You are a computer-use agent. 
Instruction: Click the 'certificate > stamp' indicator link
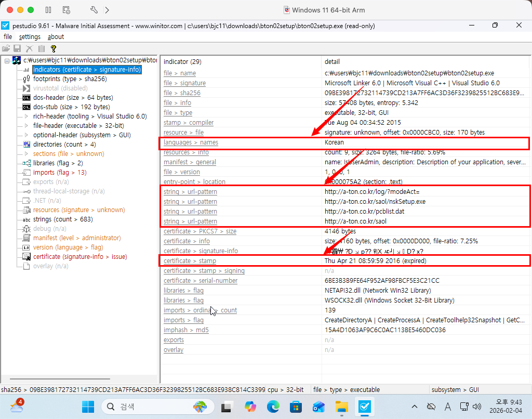pos(190,261)
